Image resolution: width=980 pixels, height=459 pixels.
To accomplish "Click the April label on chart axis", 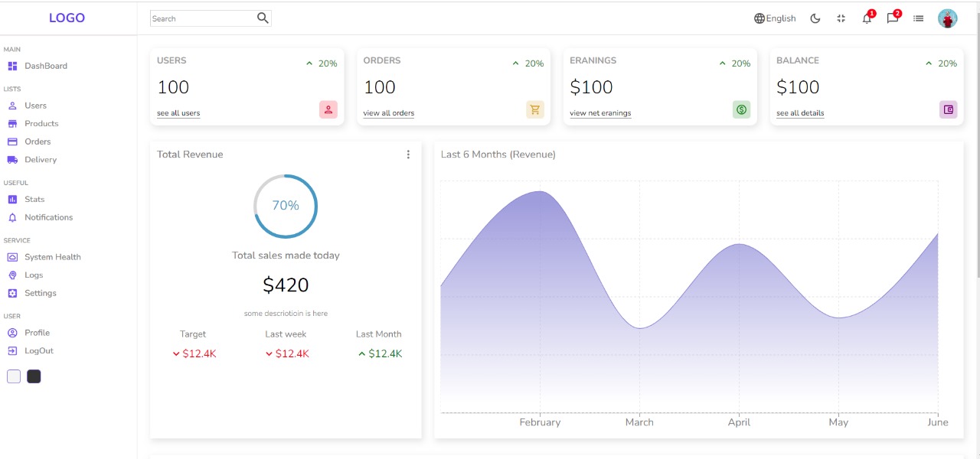I will pyautogui.click(x=739, y=422).
